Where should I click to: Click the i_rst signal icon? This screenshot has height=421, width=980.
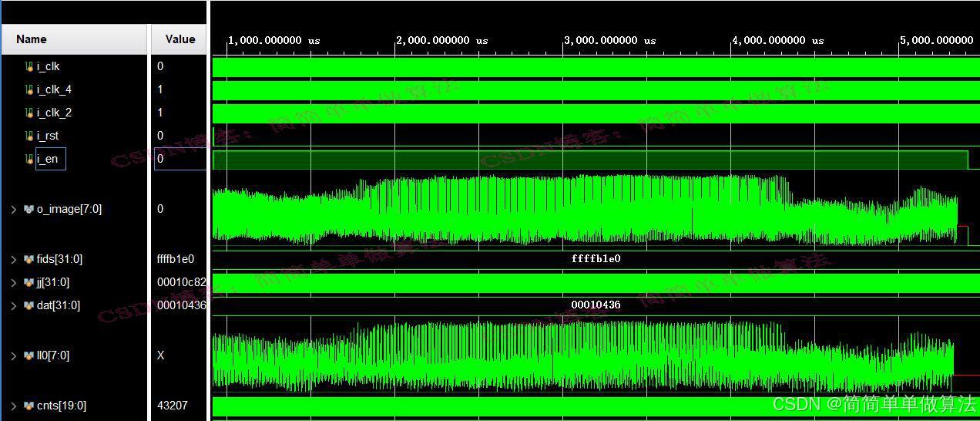tap(29, 136)
